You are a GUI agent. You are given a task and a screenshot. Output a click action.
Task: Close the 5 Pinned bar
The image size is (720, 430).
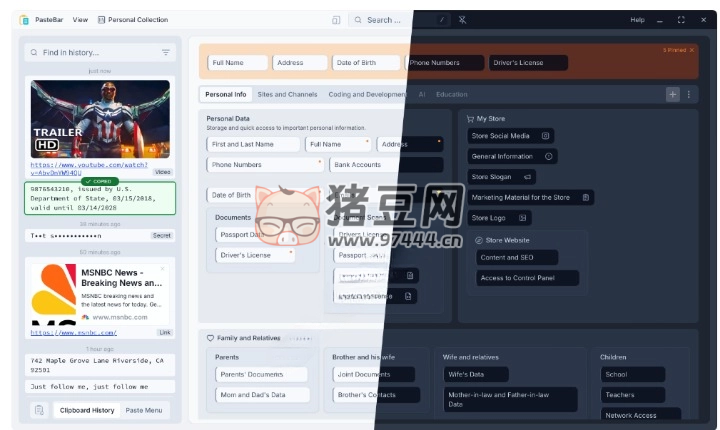point(691,50)
